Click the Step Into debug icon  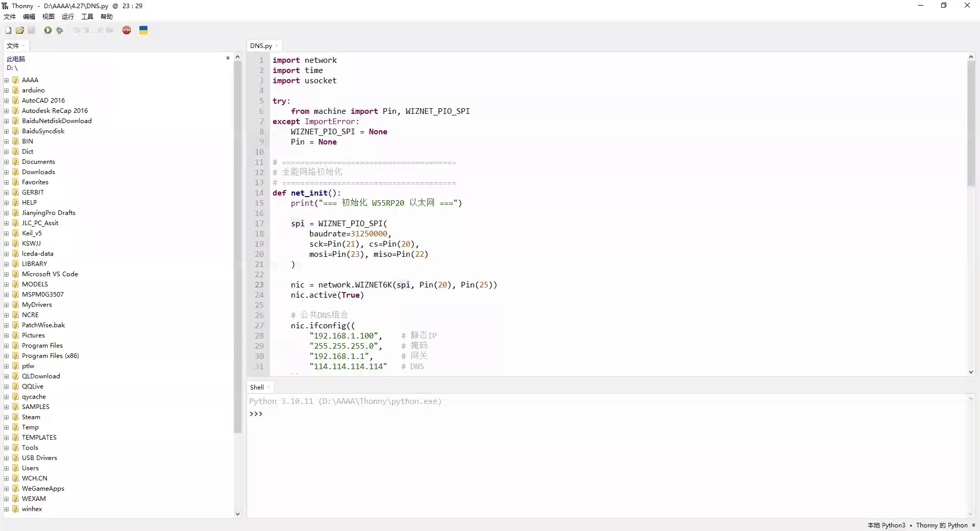pyautogui.click(x=87, y=31)
